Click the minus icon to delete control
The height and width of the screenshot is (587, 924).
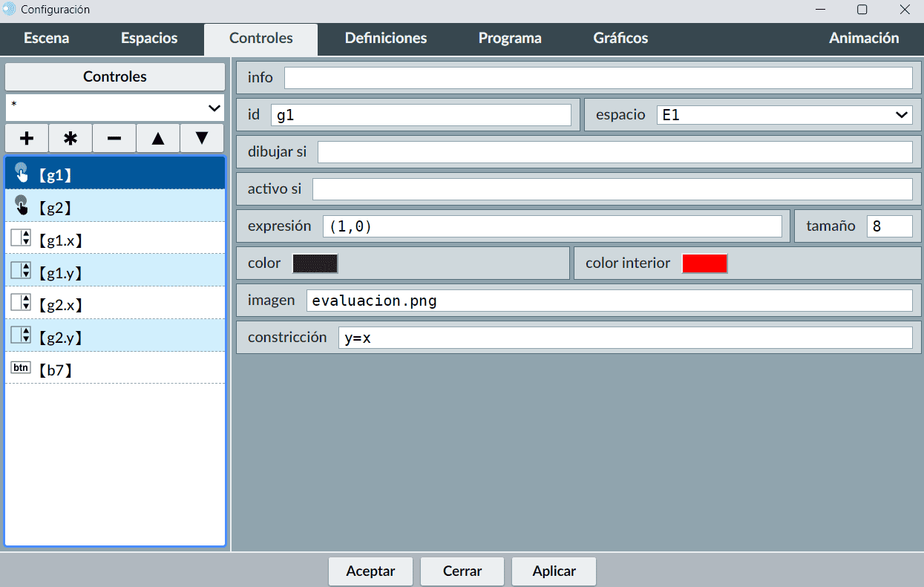point(114,139)
